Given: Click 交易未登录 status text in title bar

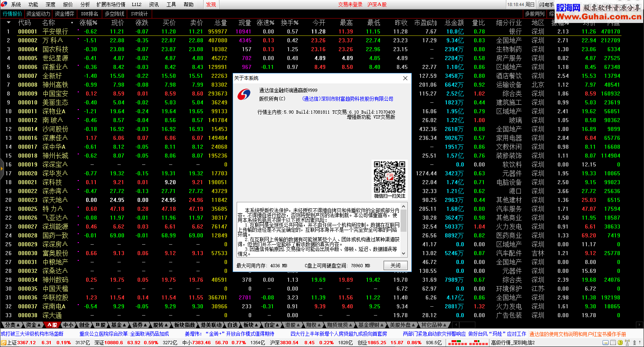Looking at the screenshot, I should [350, 4].
